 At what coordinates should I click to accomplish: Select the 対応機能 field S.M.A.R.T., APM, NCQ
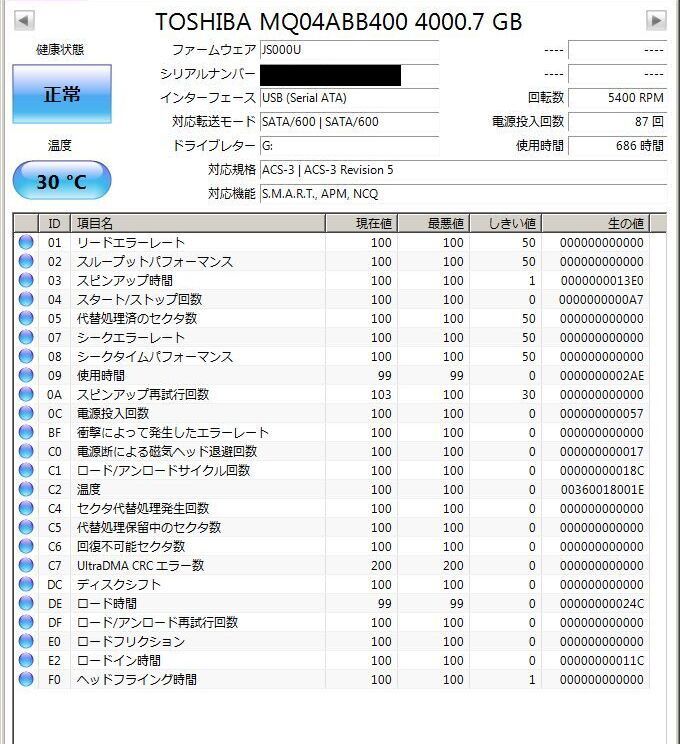pyautogui.click(x=463, y=194)
